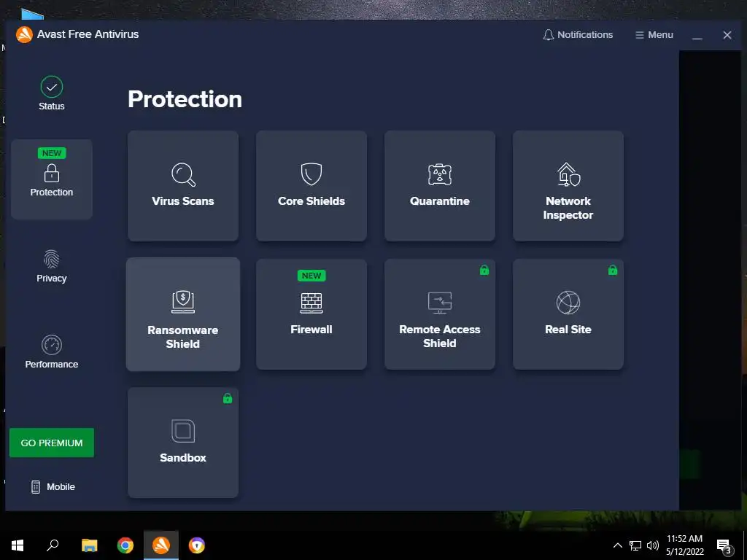Screen dimensions: 747x560
Task: Click the lock icon on Remote Access Shield
Action: point(484,270)
